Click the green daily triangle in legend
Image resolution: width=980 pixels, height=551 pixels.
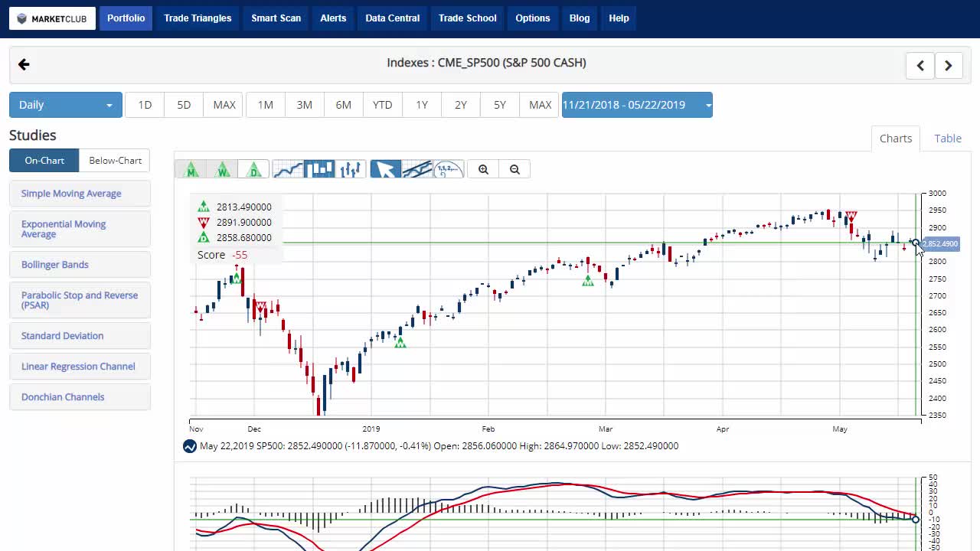click(x=204, y=238)
